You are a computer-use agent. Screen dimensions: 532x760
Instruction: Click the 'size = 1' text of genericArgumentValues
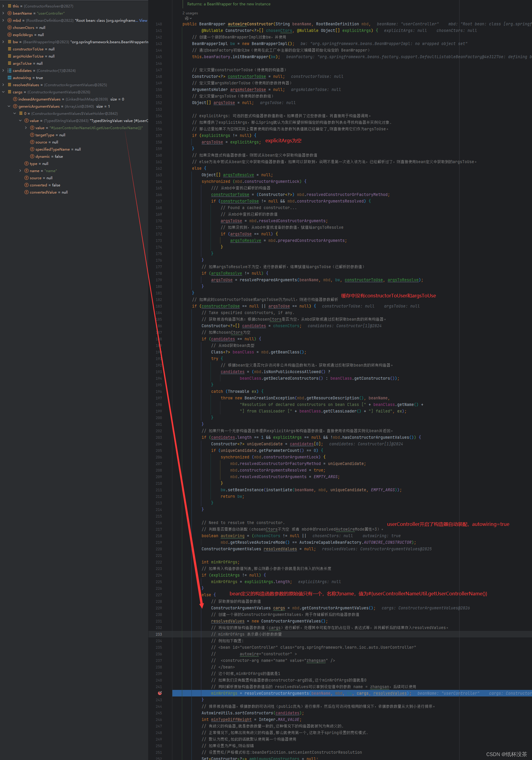coord(103,106)
